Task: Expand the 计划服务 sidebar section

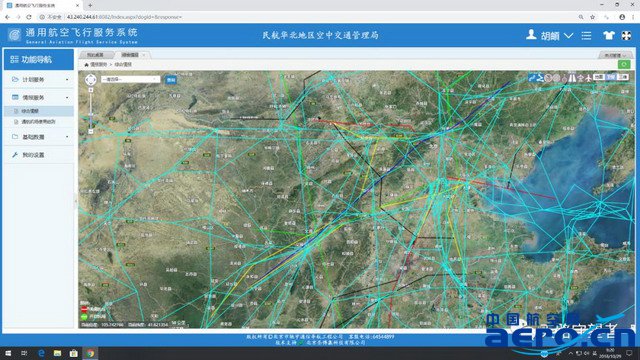Action: (x=39, y=79)
